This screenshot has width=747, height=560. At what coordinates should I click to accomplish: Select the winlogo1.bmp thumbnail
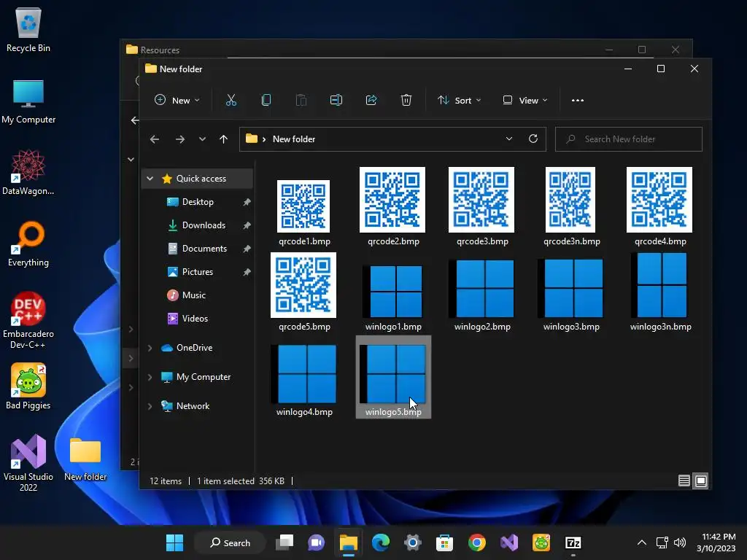[x=392, y=292]
